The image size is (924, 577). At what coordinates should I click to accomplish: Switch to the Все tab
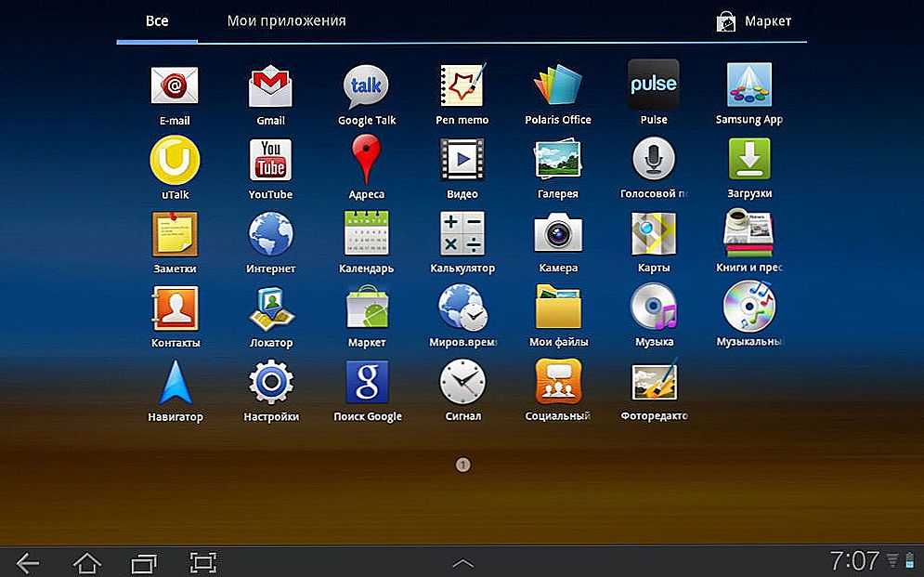click(157, 21)
